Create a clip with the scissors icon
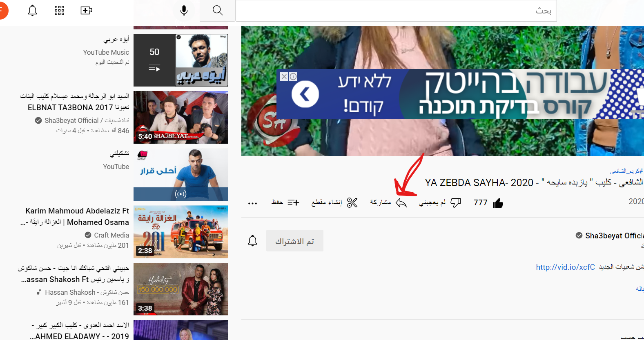644x340 pixels. point(352,203)
